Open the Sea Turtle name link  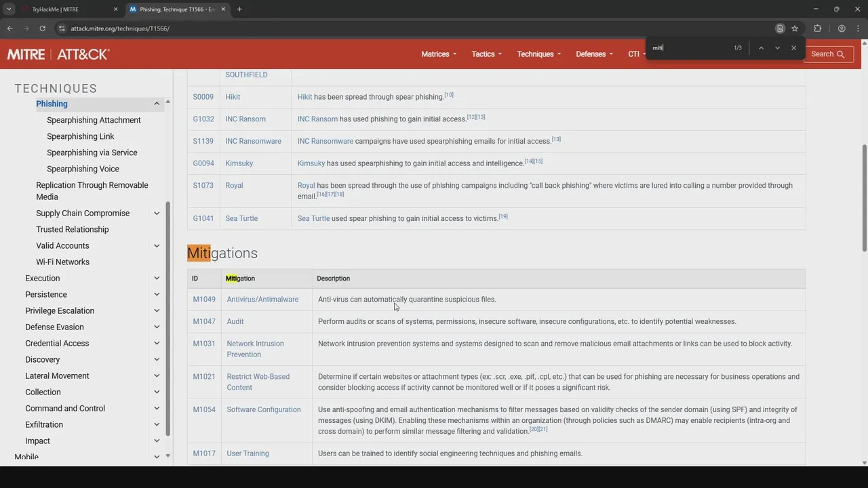click(x=241, y=218)
